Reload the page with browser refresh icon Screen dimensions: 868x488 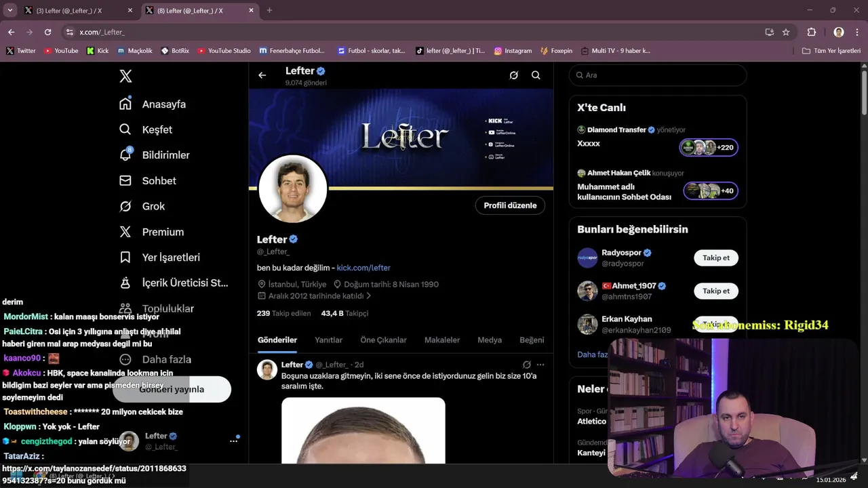(47, 32)
